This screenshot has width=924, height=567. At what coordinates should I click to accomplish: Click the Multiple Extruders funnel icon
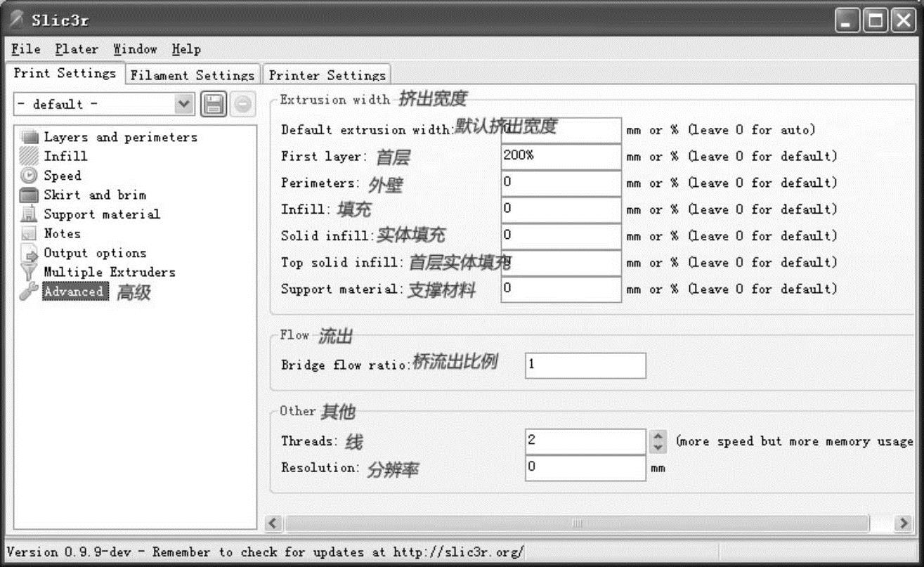pos(30,272)
